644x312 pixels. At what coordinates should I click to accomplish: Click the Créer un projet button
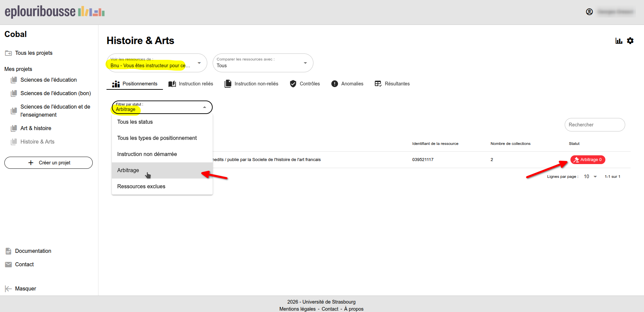click(x=48, y=163)
